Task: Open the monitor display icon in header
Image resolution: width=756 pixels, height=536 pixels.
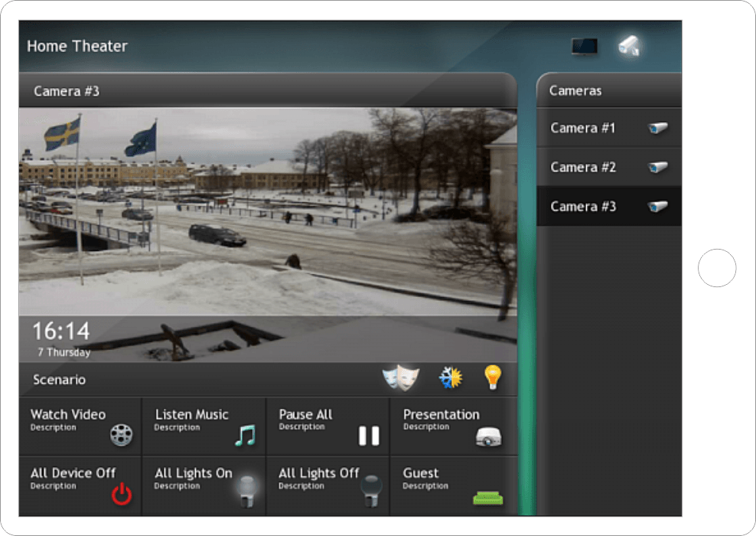Action: coord(585,47)
